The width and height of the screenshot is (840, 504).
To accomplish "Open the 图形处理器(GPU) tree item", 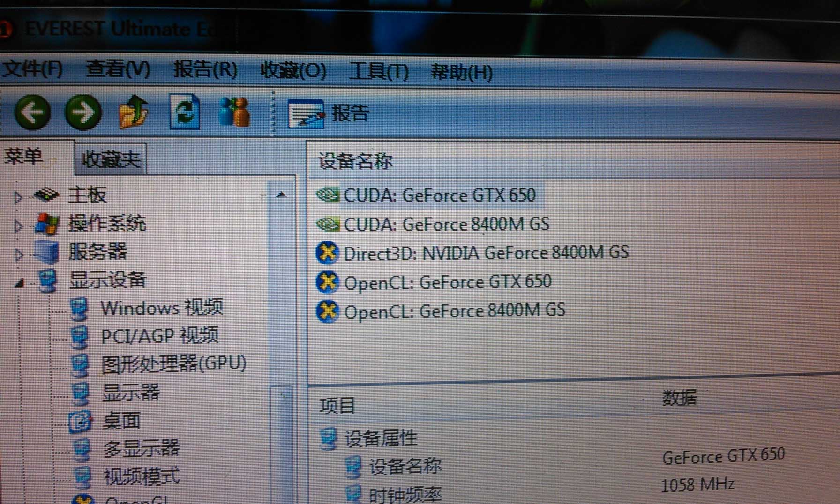I will [174, 364].
